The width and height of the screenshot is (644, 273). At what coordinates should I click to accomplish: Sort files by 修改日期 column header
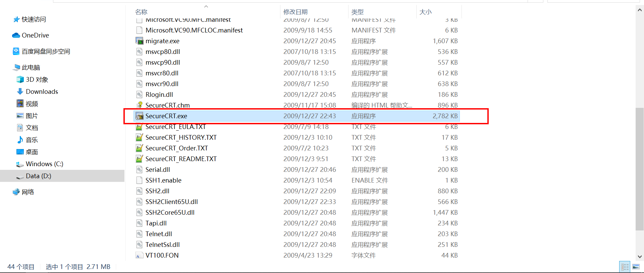pos(296,12)
